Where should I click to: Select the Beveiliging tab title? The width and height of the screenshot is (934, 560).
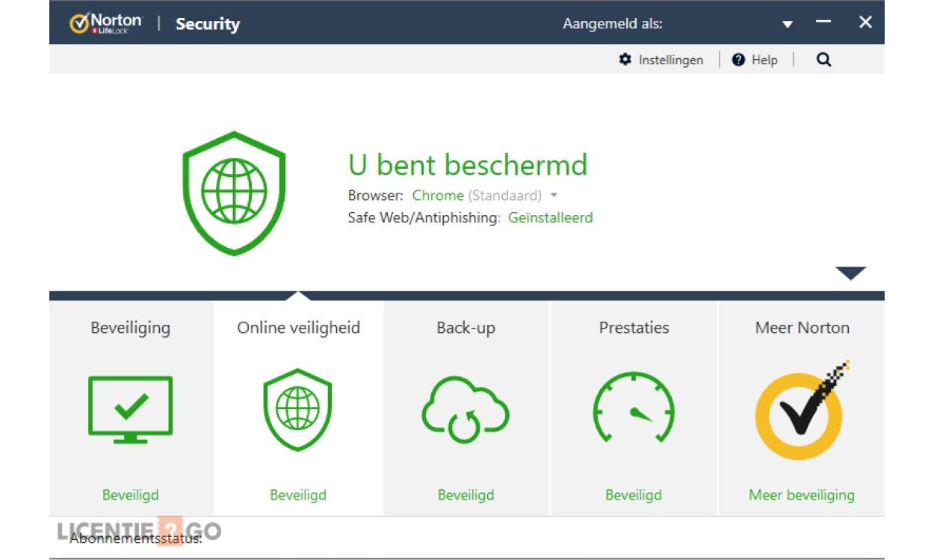tap(131, 328)
